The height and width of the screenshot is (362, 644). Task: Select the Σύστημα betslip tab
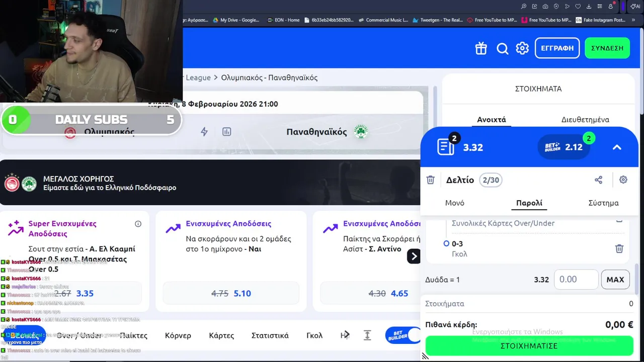[603, 203]
